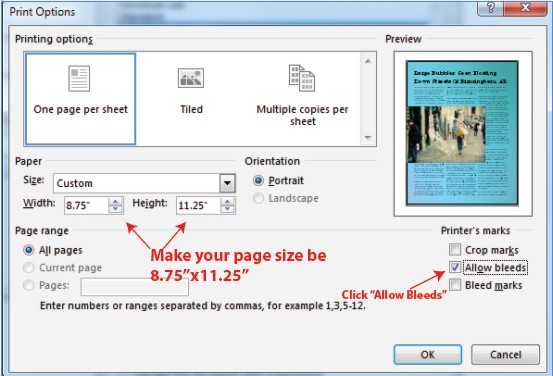
Task: Close the Print Options dialog
Action: coord(525,8)
